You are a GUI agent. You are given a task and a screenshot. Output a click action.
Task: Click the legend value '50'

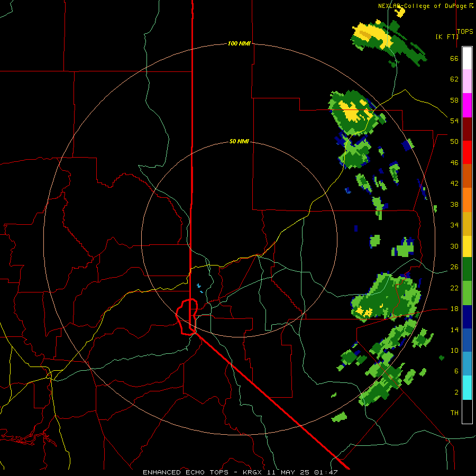coord(454,142)
